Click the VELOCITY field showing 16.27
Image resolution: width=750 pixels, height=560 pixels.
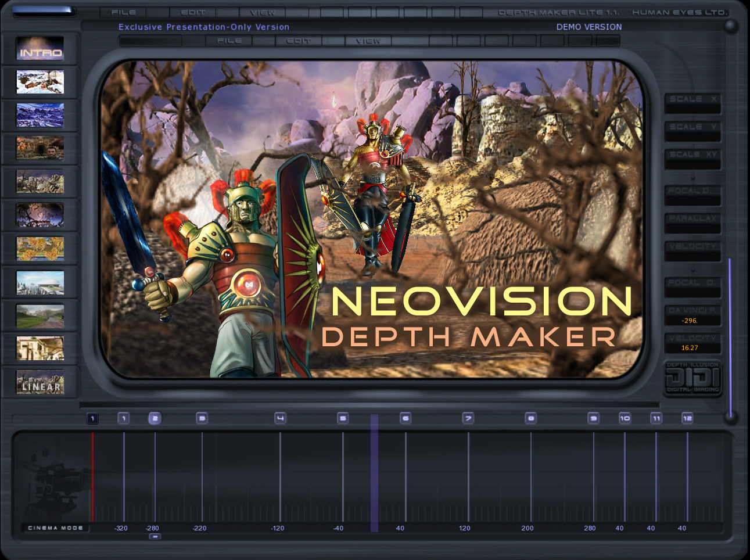tap(692, 343)
